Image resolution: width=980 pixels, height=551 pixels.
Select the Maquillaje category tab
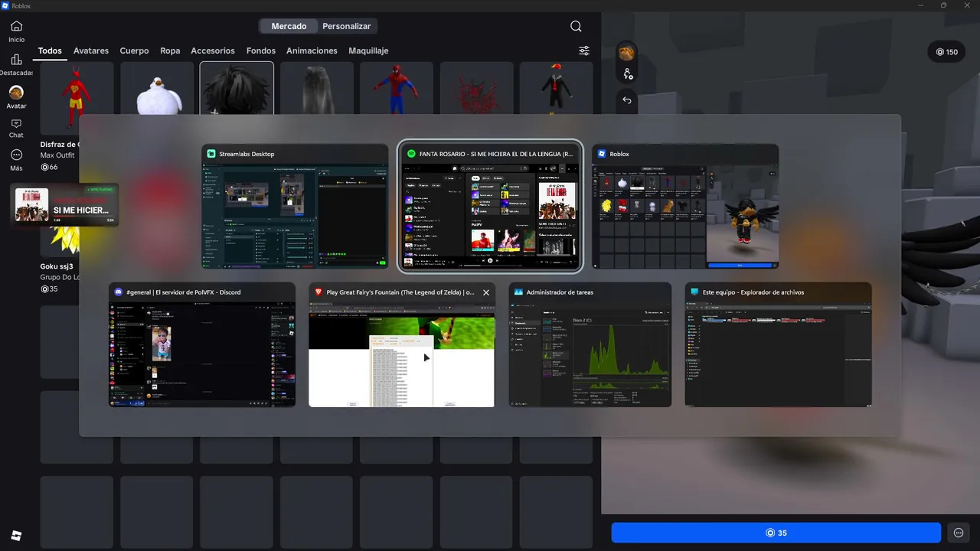click(x=368, y=51)
